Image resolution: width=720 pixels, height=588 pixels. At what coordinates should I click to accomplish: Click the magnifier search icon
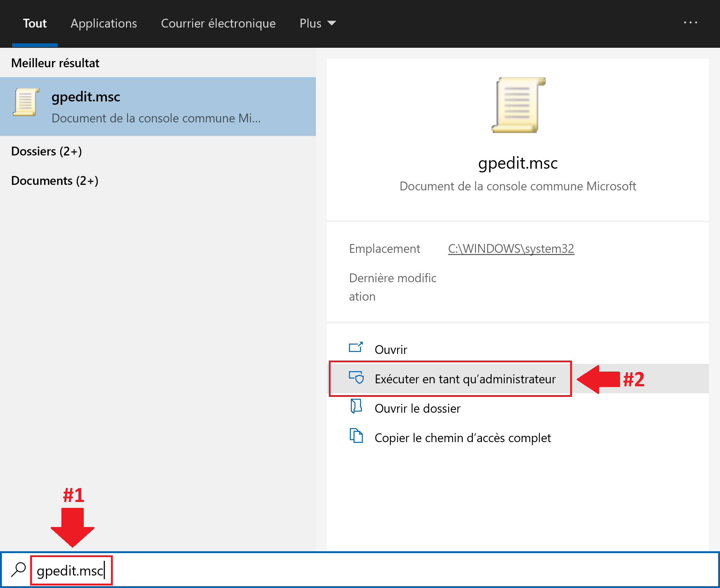[x=18, y=570]
